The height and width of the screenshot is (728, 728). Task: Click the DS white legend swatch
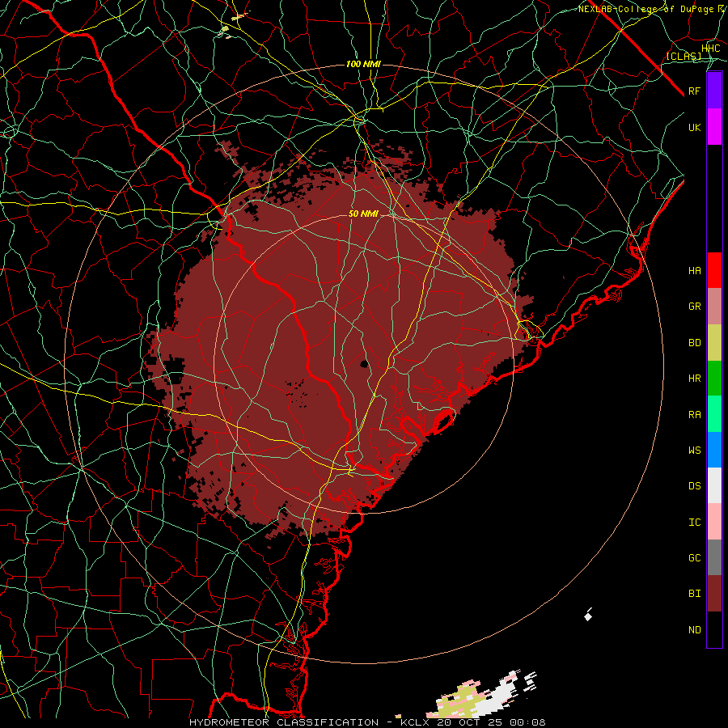714,485
